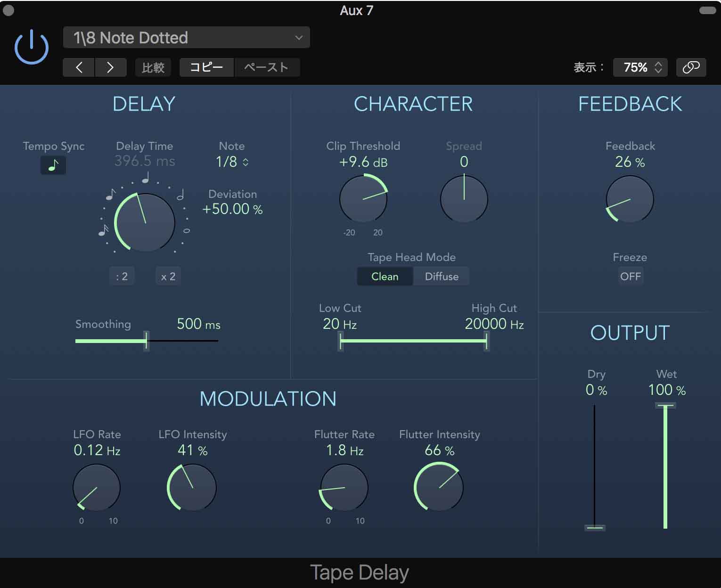The height and width of the screenshot is (588, 721).
Task: Click the 比較 compare button
Action: [153, 67]
